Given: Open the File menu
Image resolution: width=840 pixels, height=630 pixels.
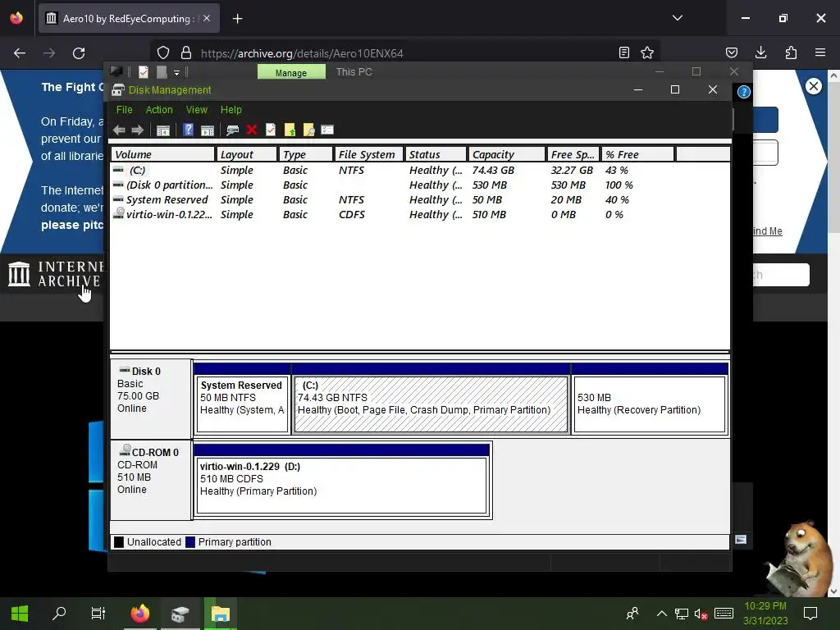Looking at the screenshot, I should tap(125, 109).
